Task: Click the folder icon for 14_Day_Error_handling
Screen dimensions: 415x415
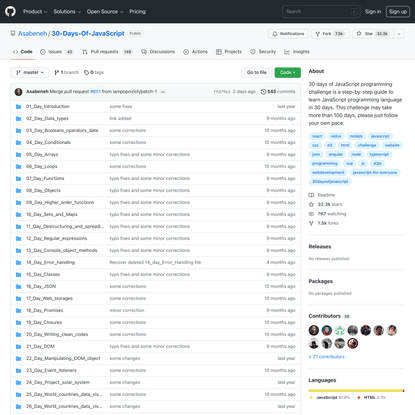Action: point(19,262)
